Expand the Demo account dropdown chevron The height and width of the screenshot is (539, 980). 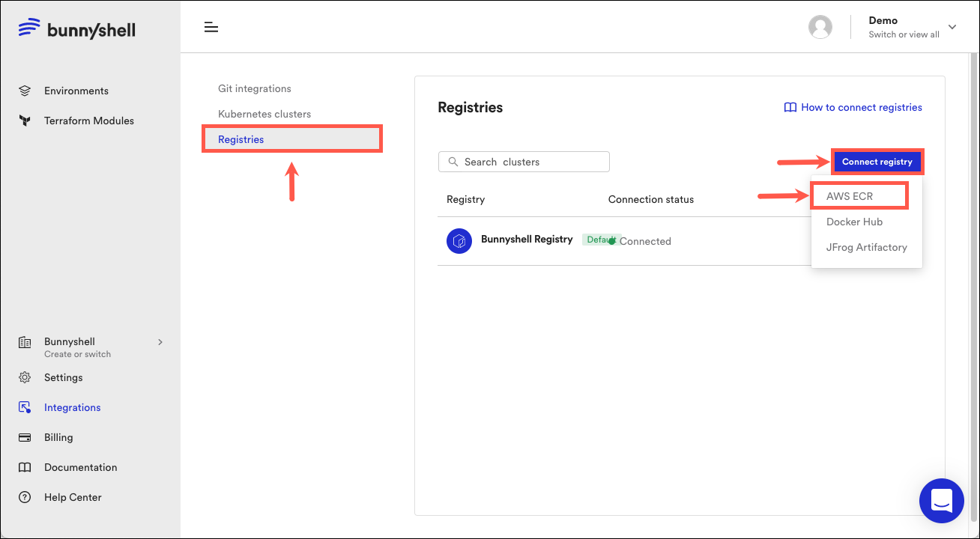952,27
